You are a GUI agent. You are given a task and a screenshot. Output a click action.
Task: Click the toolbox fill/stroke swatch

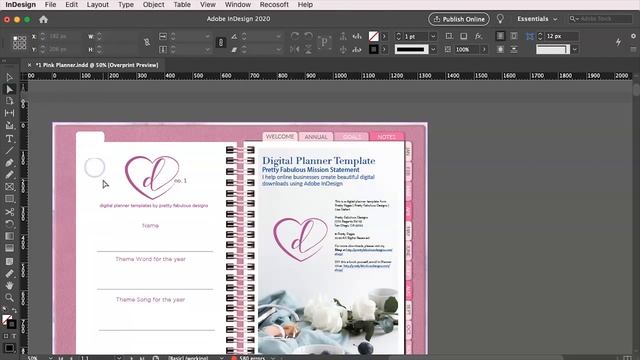[x=8, y=322]
